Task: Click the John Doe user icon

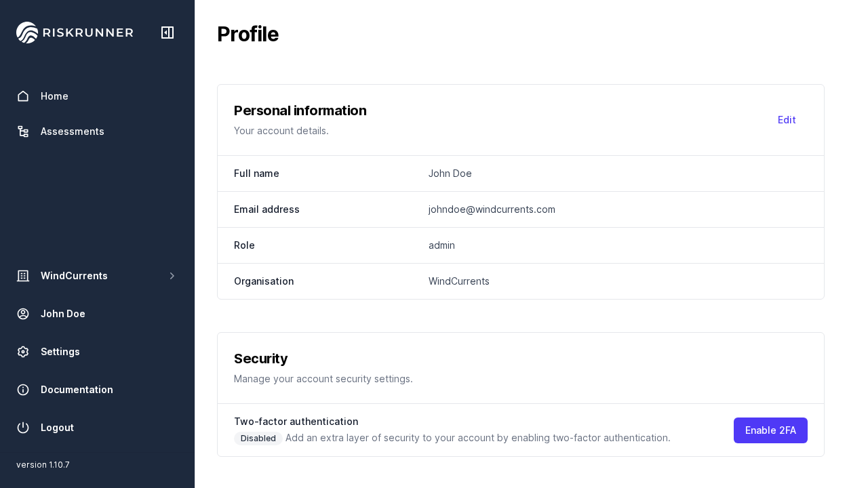Action: pyautogui.click(x=23, y=314)
